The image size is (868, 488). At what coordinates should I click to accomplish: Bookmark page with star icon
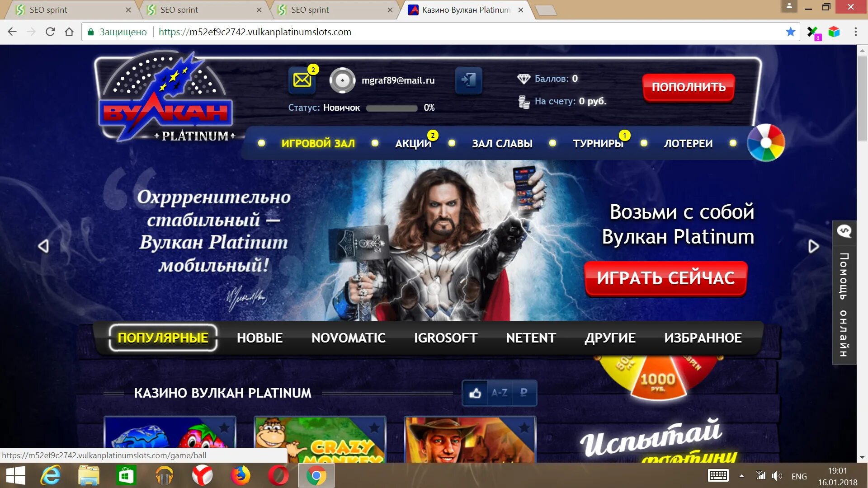point(790,32)
